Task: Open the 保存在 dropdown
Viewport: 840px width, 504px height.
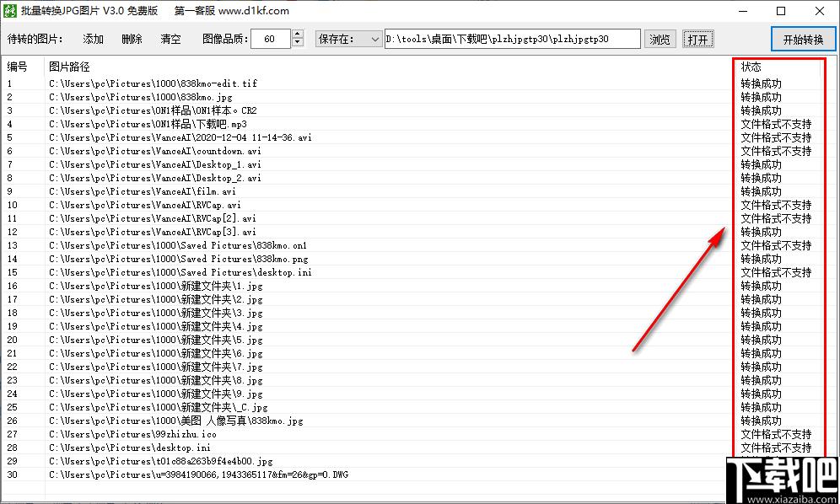Action: click(x=348, y=39)
